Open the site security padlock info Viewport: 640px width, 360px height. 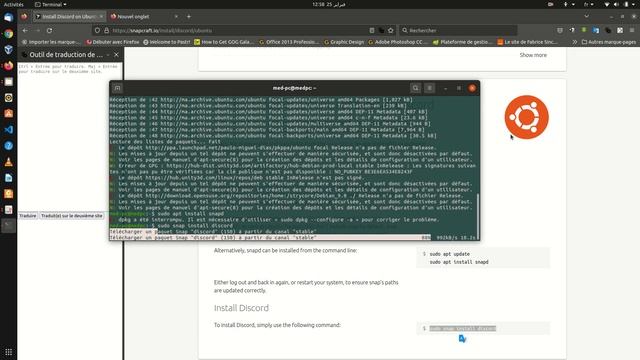[x=107, y=31]
